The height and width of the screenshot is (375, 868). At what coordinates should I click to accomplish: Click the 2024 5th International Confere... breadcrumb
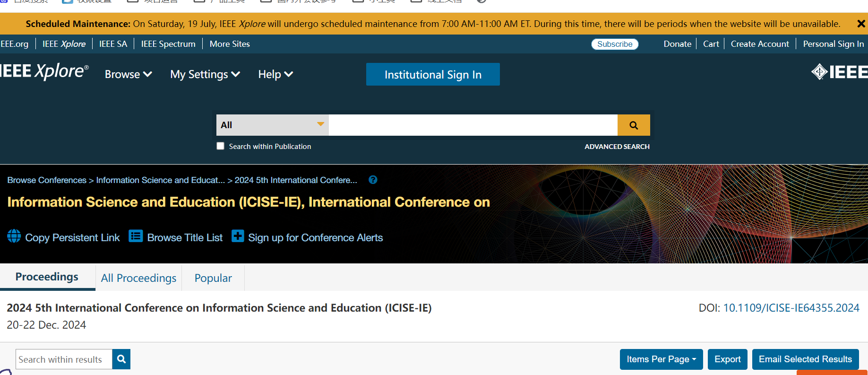click(x=296, y=180)
